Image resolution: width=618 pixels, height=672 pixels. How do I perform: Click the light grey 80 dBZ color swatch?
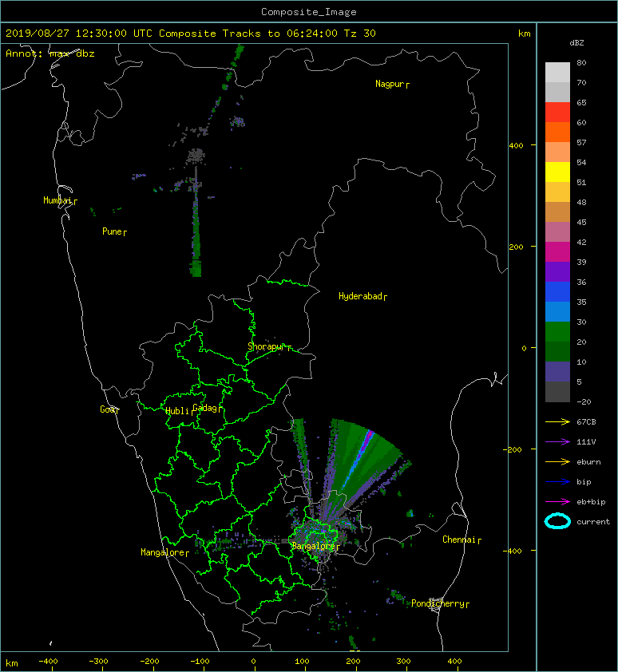click(x=557, y=73)
